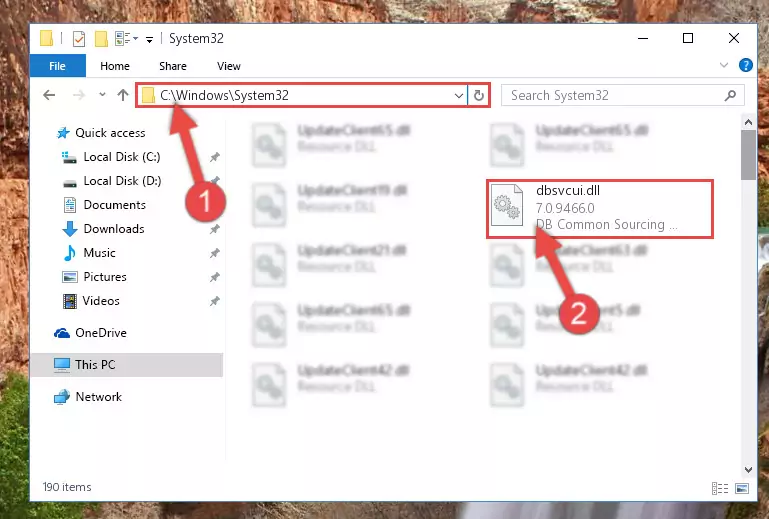
Task: Select Network in navigation pane
Action: coord(99,397)
